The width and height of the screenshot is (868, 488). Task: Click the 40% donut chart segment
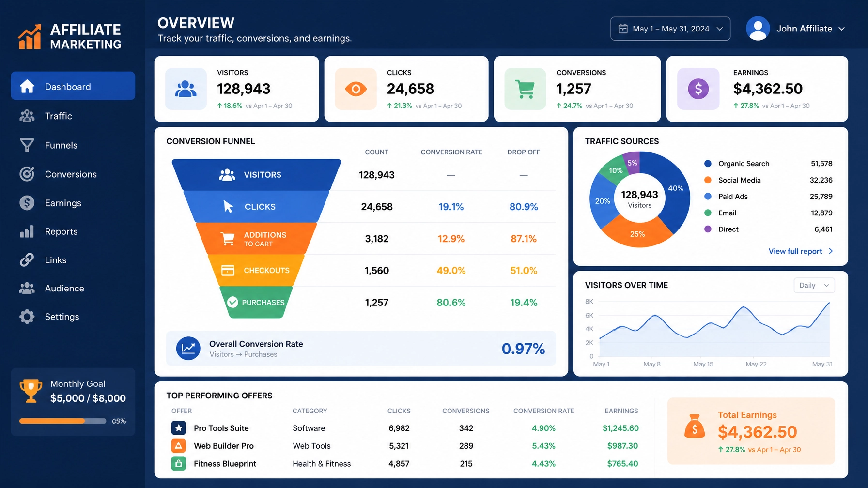click(676, 188)
